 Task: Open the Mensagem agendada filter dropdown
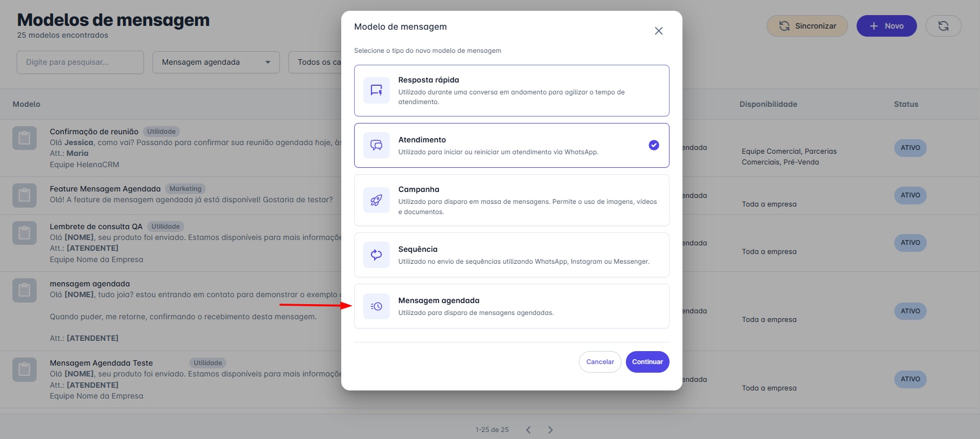[216, 62]
